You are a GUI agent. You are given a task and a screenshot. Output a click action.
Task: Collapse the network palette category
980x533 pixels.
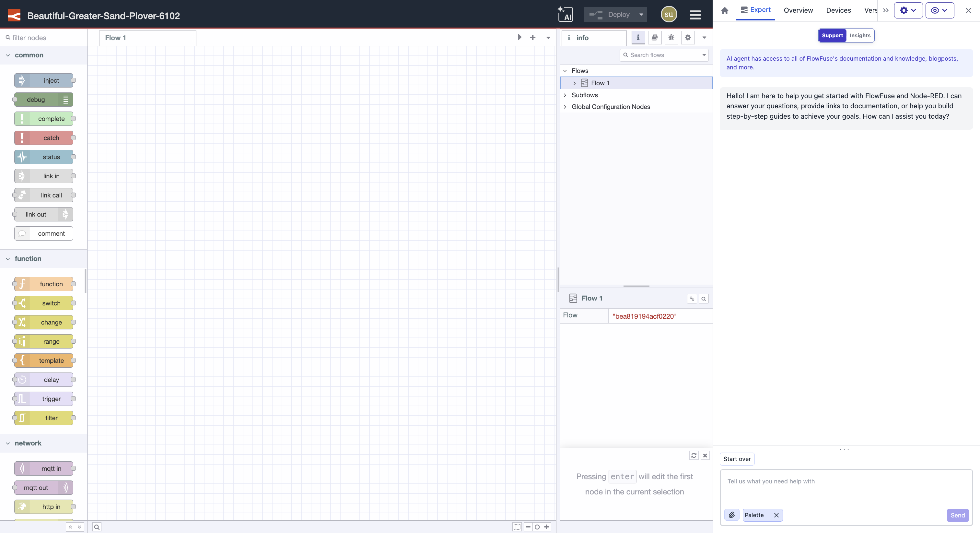tap(43, 443)
